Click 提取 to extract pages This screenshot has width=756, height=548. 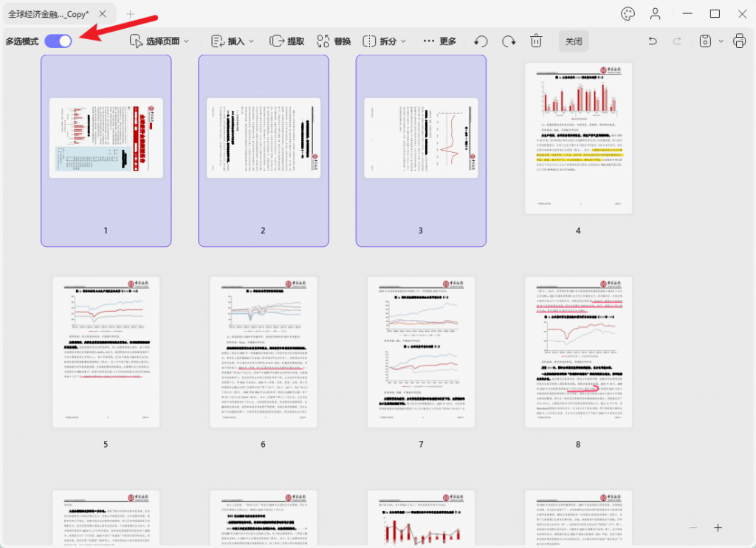coord(287,41)
